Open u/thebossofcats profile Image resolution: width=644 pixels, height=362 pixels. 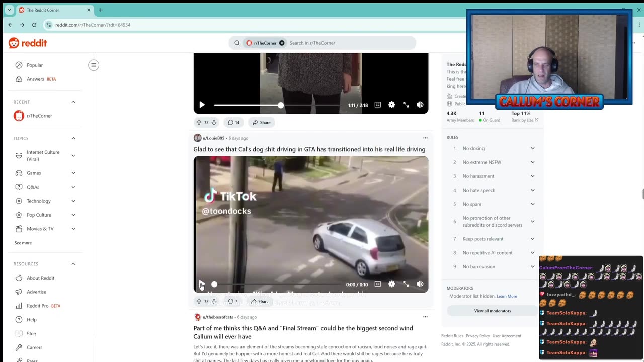coord(218,317)
